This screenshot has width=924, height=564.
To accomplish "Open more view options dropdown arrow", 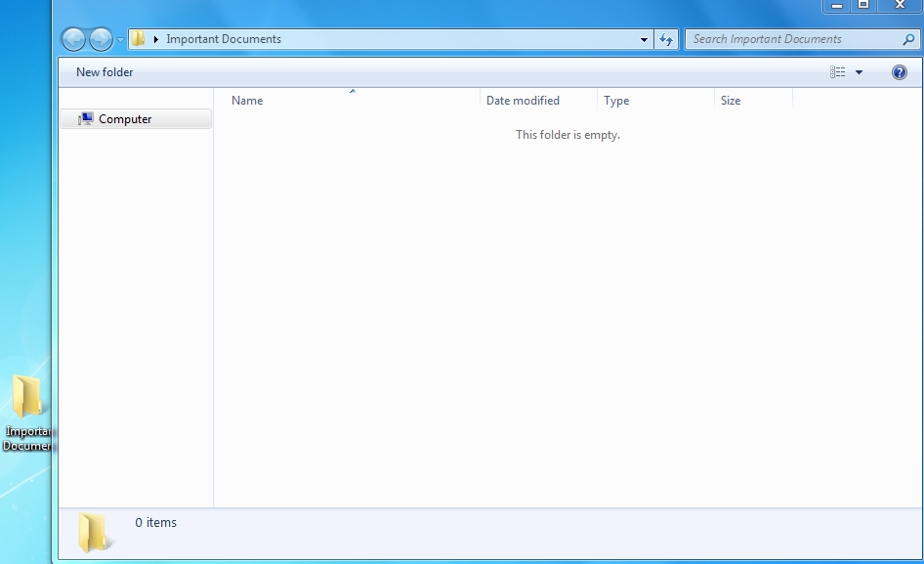I will tap(859, 72).
